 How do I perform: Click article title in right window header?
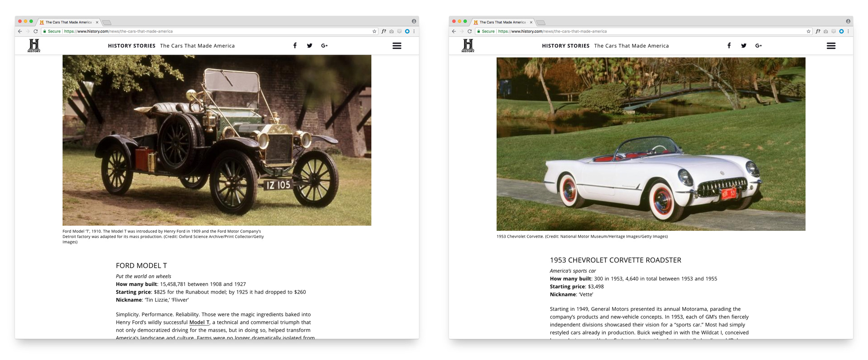(632, 46)
